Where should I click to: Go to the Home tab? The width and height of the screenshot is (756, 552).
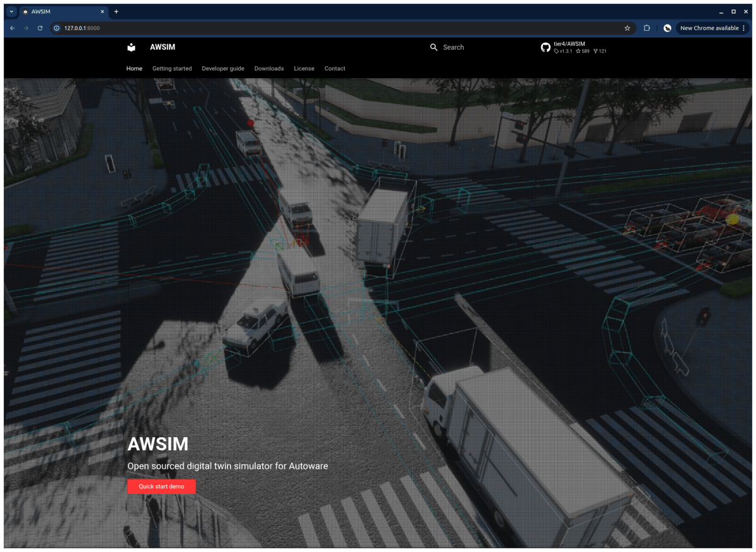click(x=134, y=69)
